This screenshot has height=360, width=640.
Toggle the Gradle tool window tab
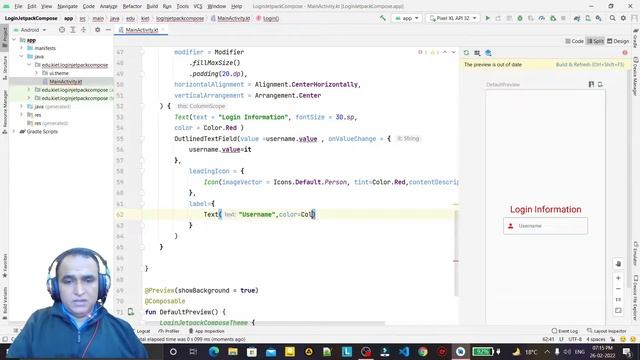(x=636, y=38)
